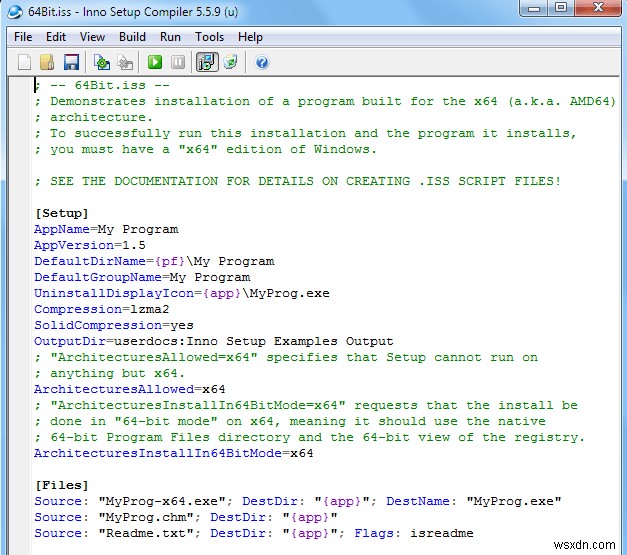Click the 'To successfully run this installation' comment
627x555 pixels.
(x=306, y=134)
